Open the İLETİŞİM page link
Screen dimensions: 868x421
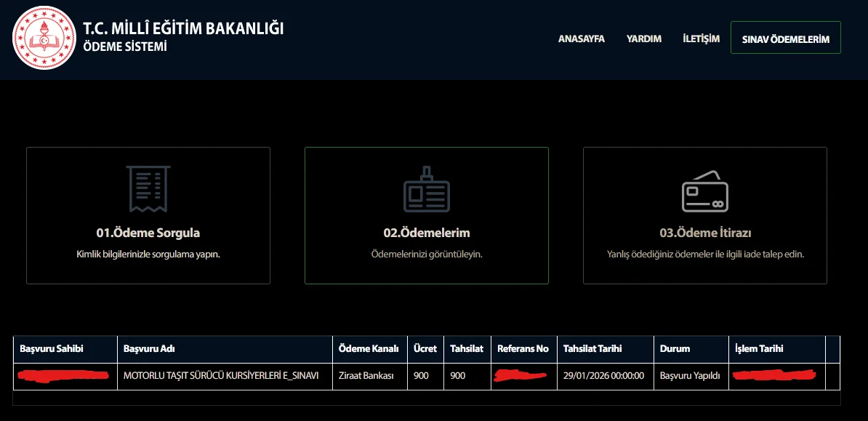pos(701,39)
